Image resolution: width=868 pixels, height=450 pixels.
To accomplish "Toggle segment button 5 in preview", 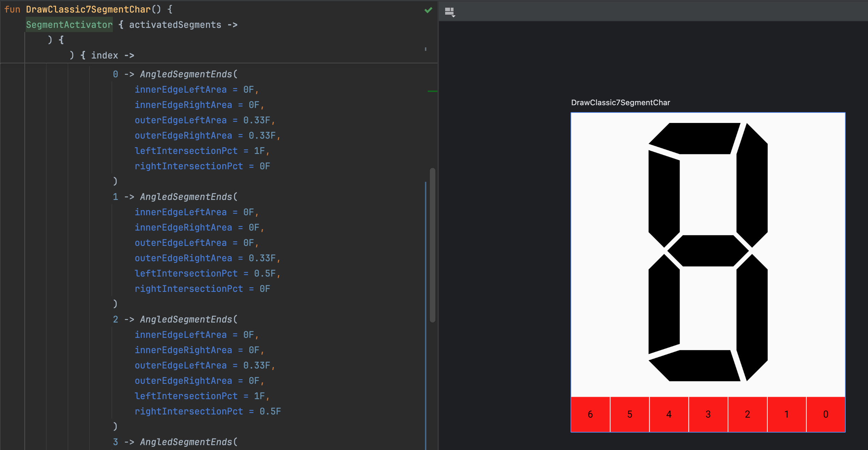I will tap(630, 414).
